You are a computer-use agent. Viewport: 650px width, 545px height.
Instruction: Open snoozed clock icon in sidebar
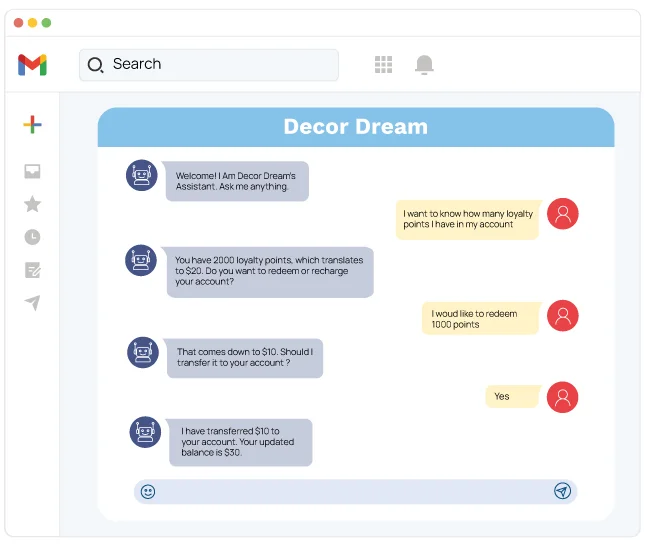coord(32,237)
